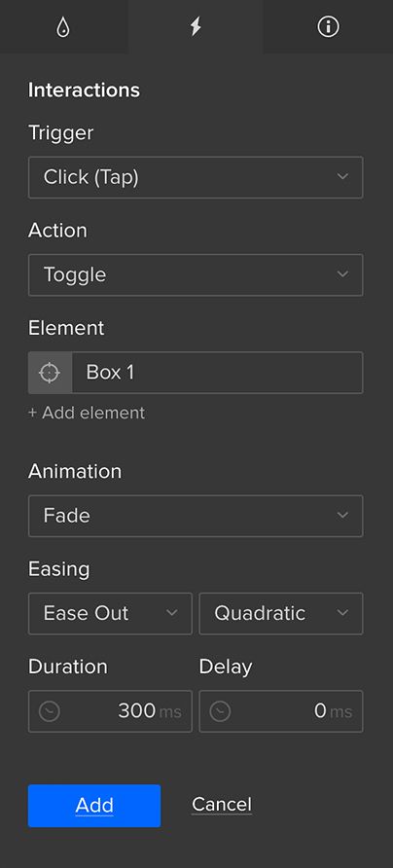Click the Box 1 element field
This screenshot has width=393, height=868.
click(218, 373)
